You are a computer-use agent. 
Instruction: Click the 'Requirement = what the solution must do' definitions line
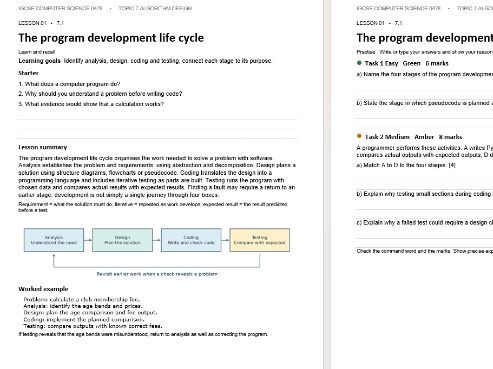[153, 207]
